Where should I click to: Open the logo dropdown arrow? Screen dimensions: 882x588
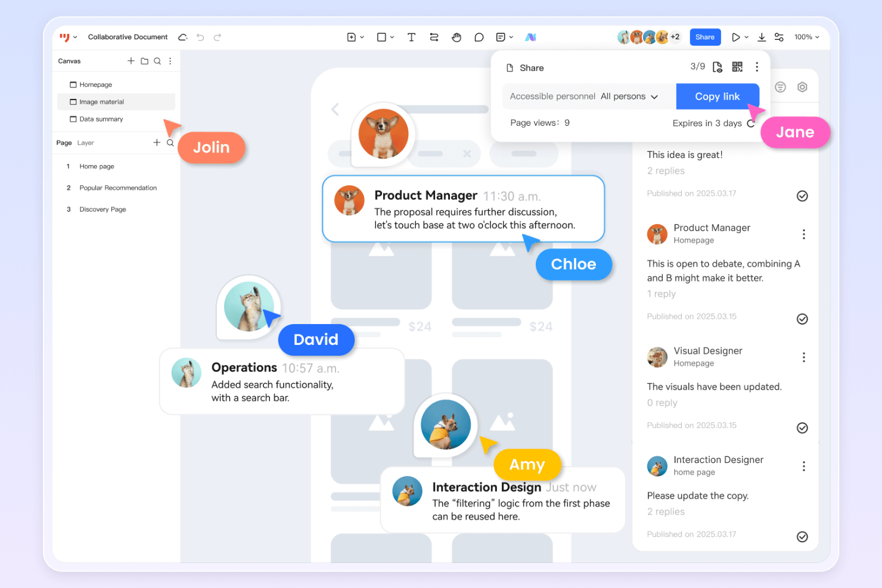[x=75, y=38]
